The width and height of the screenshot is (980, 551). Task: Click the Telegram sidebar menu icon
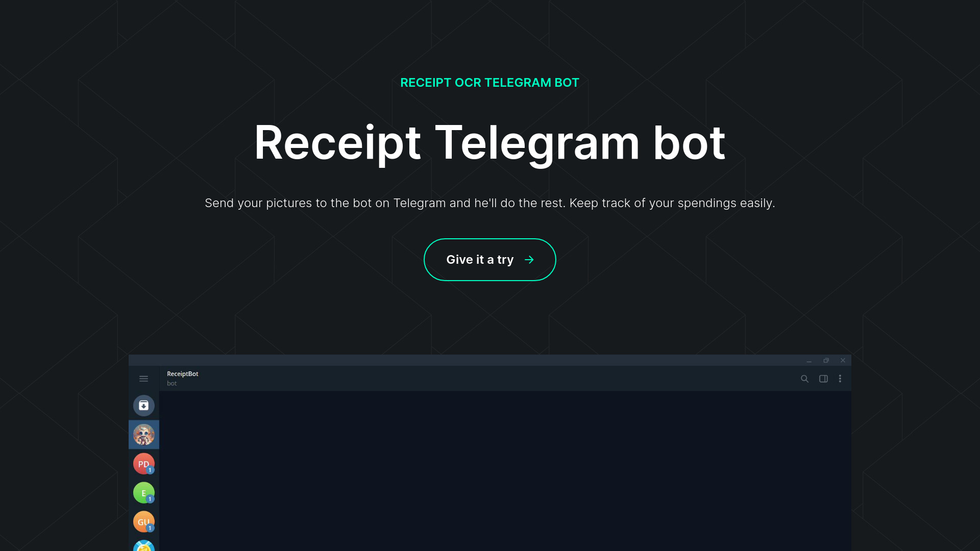(143, 378)
